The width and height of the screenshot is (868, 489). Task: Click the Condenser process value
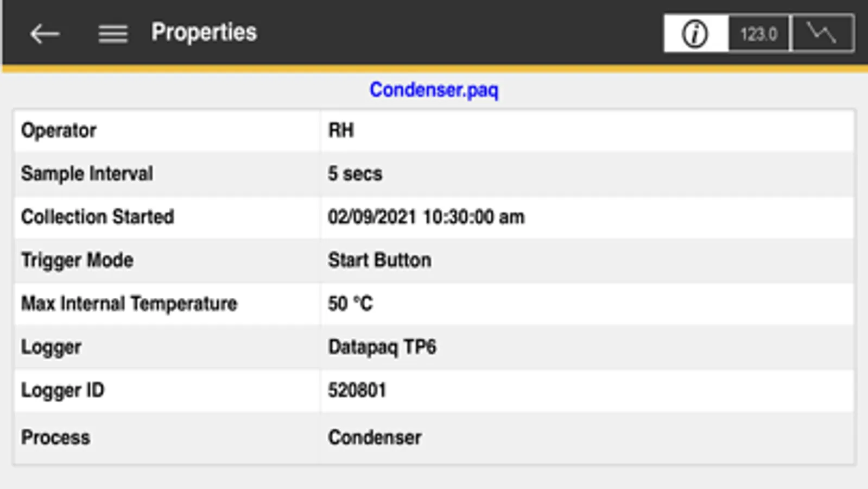[x=375, y=437]
